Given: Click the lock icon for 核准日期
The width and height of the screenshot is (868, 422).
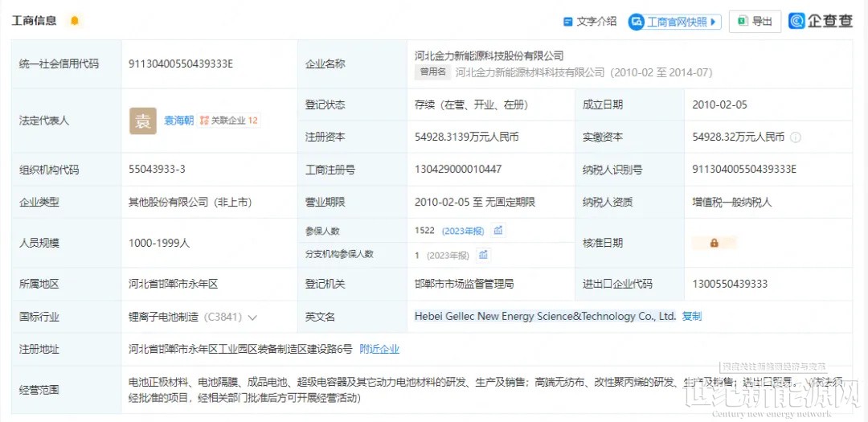Looking at the screenshot, I should click(714, 243).
